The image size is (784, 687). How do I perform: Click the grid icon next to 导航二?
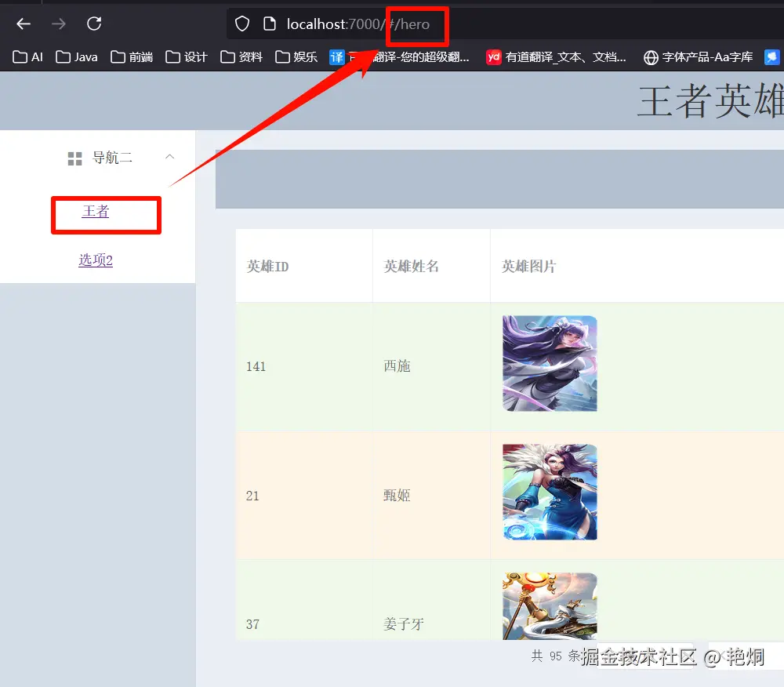click(74, 158)
